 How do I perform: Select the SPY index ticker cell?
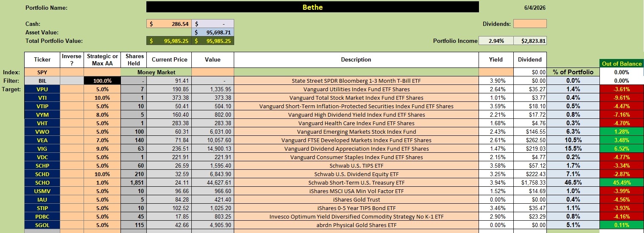point(42,72)
